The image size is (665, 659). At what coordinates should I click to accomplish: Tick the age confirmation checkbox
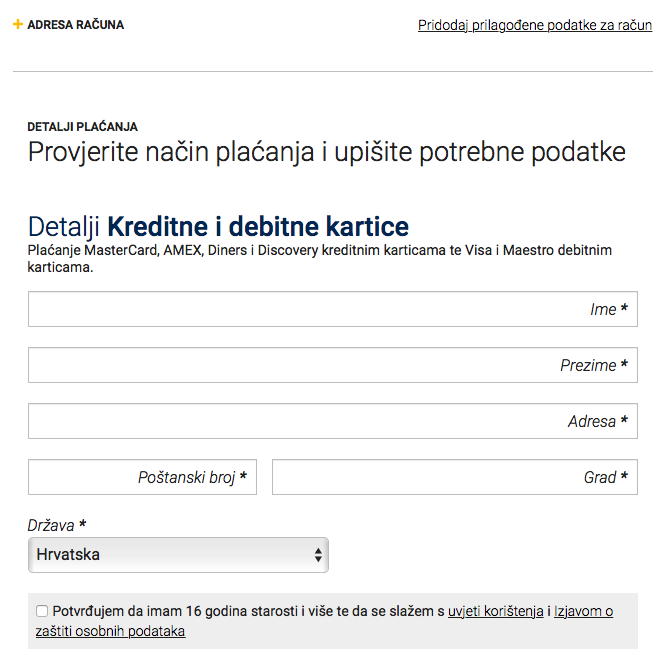[x=42, y=611]
